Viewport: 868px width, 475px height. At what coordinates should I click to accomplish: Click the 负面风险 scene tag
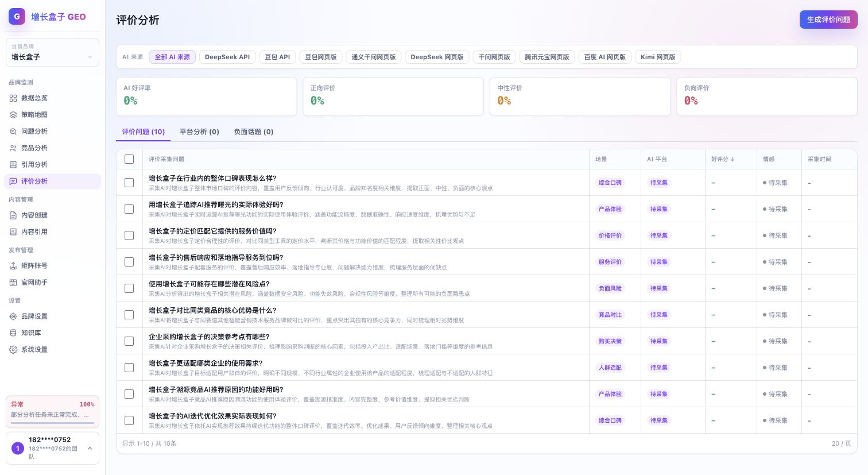coord(610,288)
